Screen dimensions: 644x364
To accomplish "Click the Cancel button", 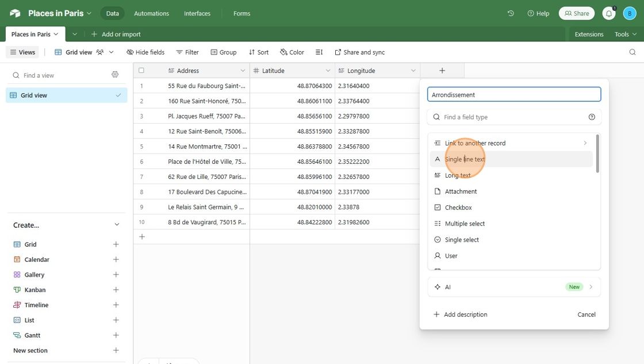I will pyautogui.click(x=586, y=315).
